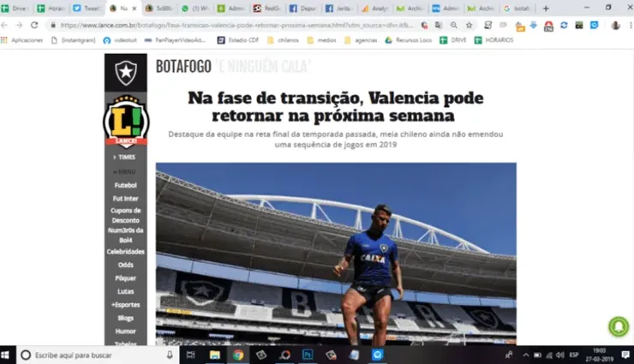Click the Windows search input field
Screen dimensions: 634x364
98,355
